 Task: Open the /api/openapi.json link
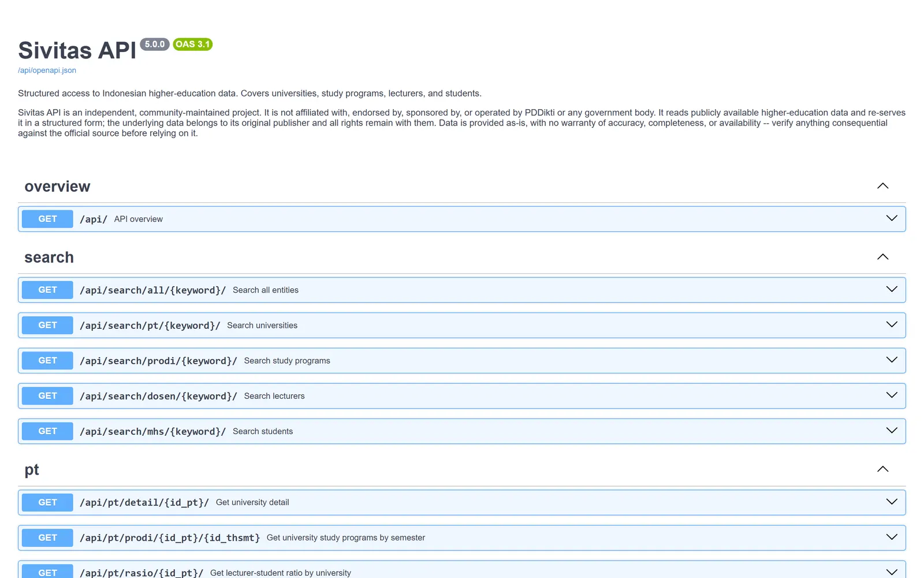(x=47, y=71)
